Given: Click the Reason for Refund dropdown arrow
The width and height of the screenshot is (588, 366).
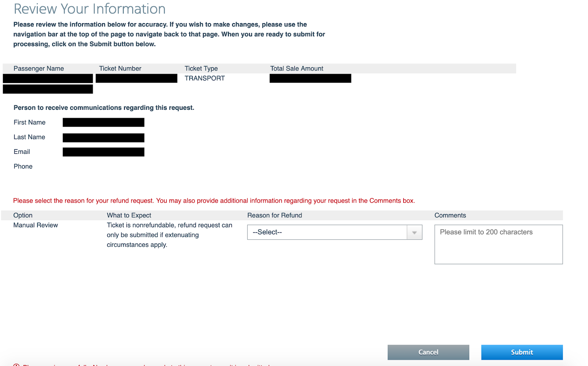Looking at the screenshot, I should [x=414, y=232].
